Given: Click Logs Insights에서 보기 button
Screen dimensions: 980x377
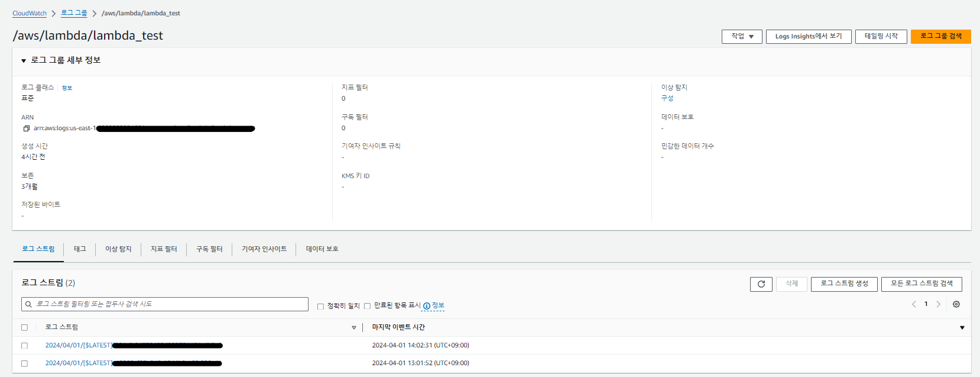Looking at the screenshot, I should point(809,37).
